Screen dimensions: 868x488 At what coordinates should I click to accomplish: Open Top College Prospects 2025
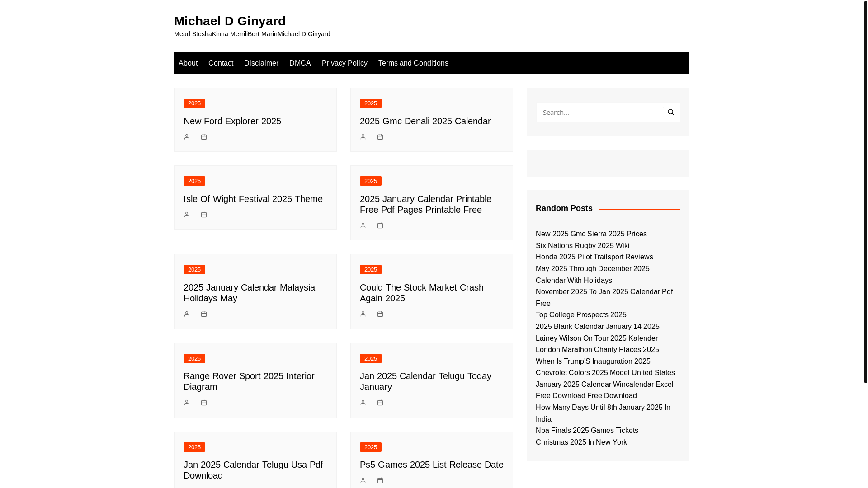[581, 315]
